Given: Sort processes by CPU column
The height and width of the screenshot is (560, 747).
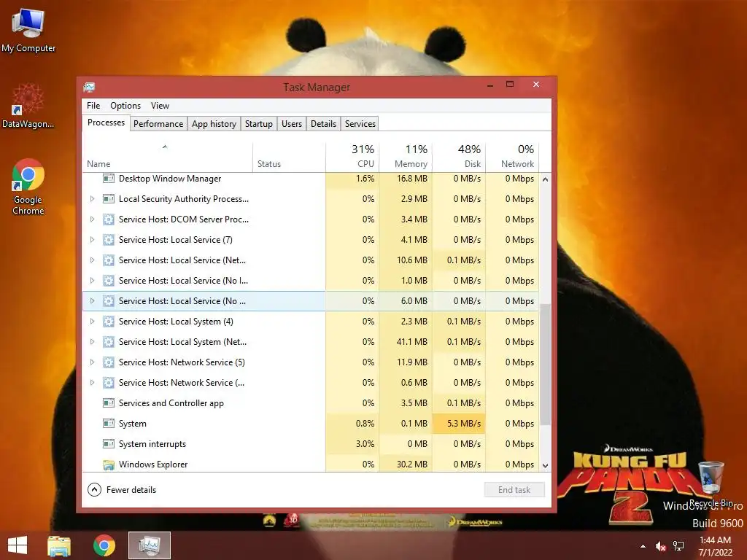Looking at the screenshot, I should click(x=352, y=156).
